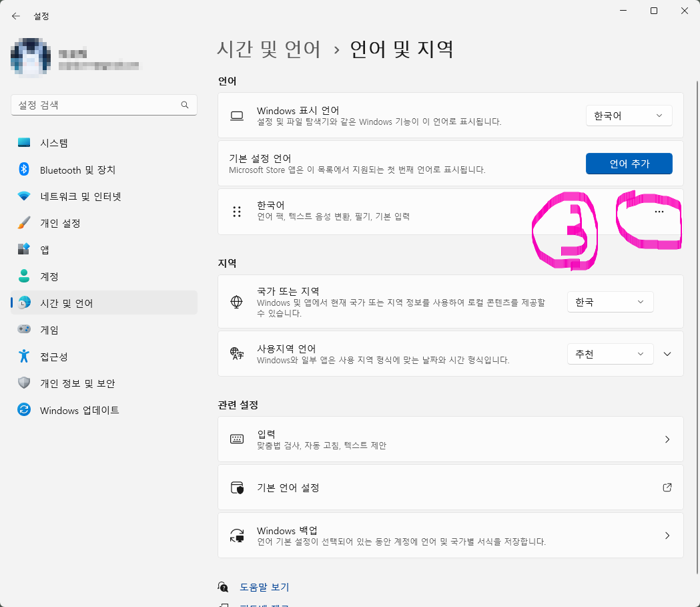Open 입력 related settings row
The image size is (700, 607).
(x=450, y=439)
